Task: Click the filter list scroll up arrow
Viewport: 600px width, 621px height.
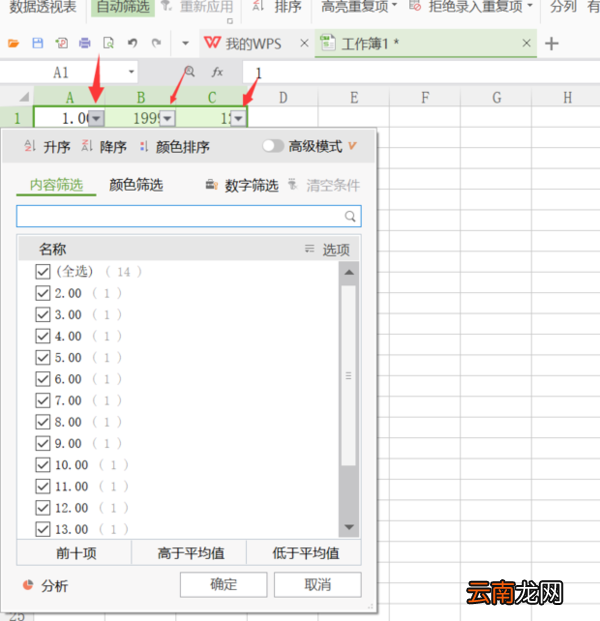Action: pyautogui.click(x=349, y=272)
